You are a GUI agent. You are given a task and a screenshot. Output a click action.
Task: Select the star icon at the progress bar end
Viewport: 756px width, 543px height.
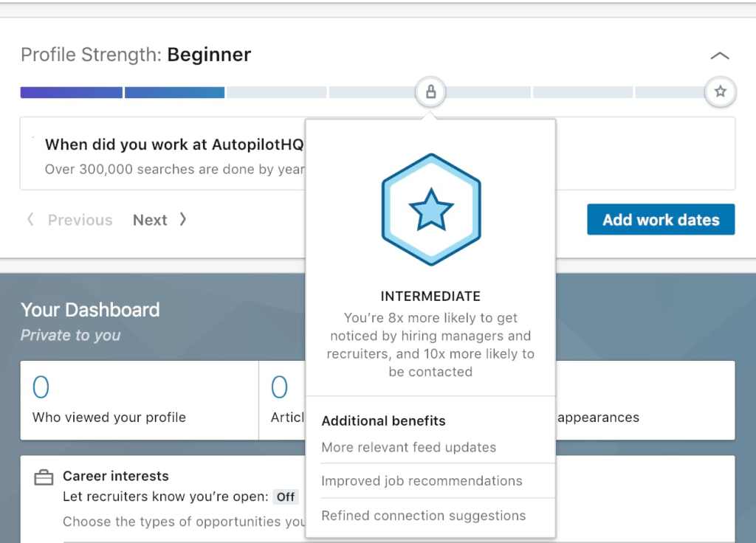[720, 91]
